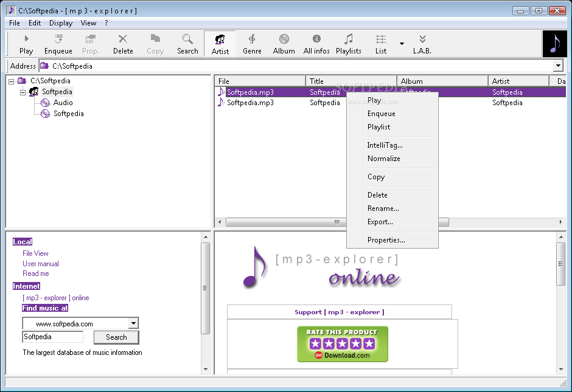Viewport: 572px width, 392px height.
Task: Open the File View link
Action: [35, 253]
